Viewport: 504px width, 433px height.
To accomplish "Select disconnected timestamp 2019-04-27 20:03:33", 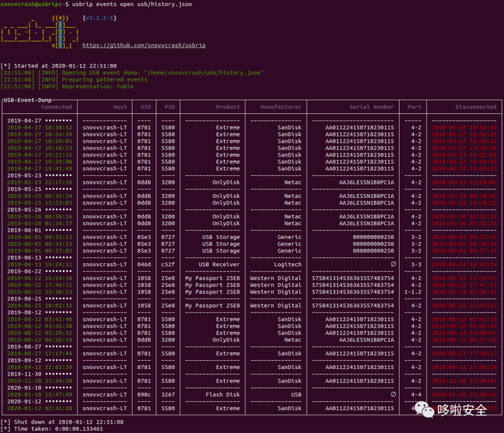I will point(464,169).
